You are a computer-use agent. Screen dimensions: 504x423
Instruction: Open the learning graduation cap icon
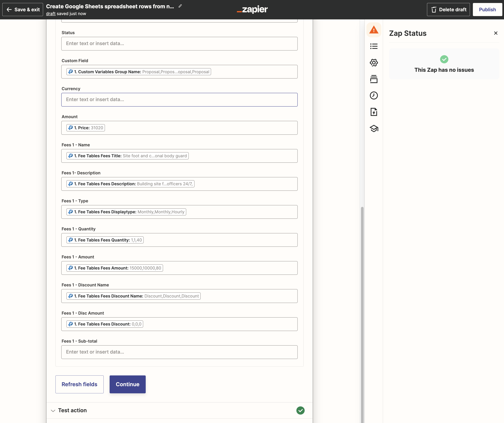point(374,128)
